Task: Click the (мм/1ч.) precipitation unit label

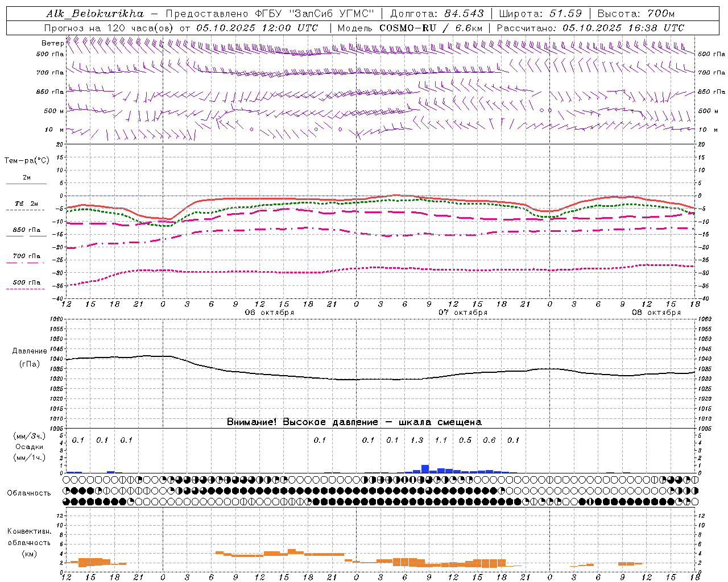Action: coord(30,458)
